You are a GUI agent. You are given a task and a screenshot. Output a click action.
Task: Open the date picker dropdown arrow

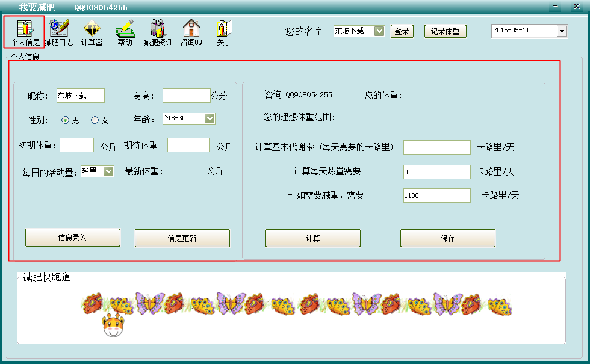click(562, 31)
